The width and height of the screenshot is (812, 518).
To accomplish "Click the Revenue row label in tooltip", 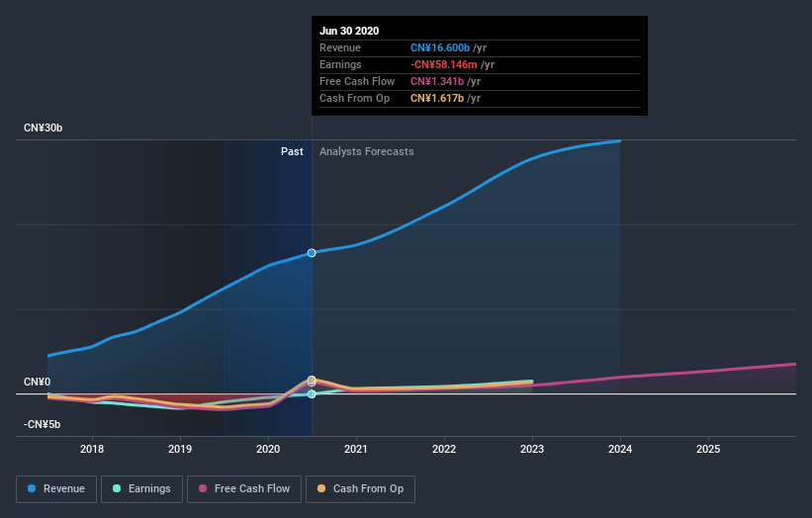I will pyautogui.click(x=340, y=47).
